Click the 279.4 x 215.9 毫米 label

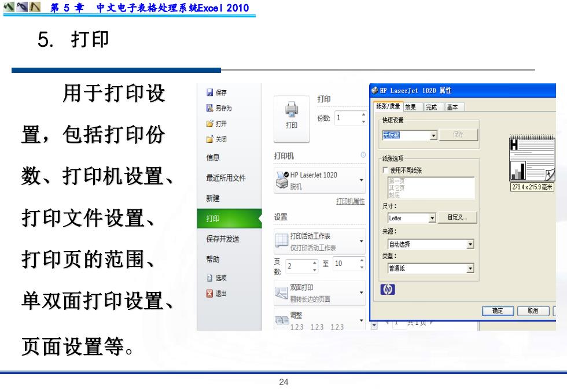(532, 187)
